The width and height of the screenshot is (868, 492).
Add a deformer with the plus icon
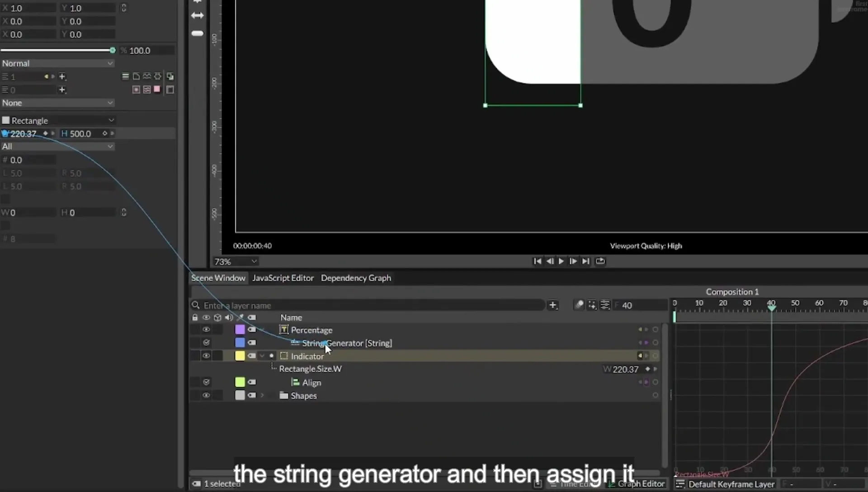click(x=62, y=76)
